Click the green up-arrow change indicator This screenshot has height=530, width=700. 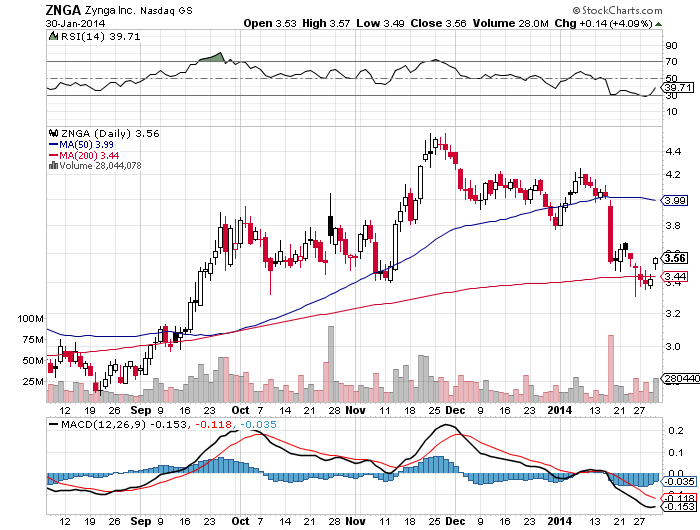click(658, 24)
